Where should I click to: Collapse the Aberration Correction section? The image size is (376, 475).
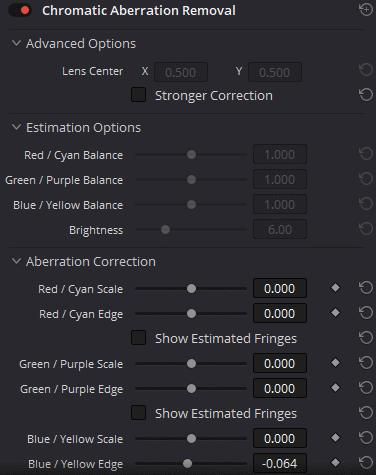point(16,261)
